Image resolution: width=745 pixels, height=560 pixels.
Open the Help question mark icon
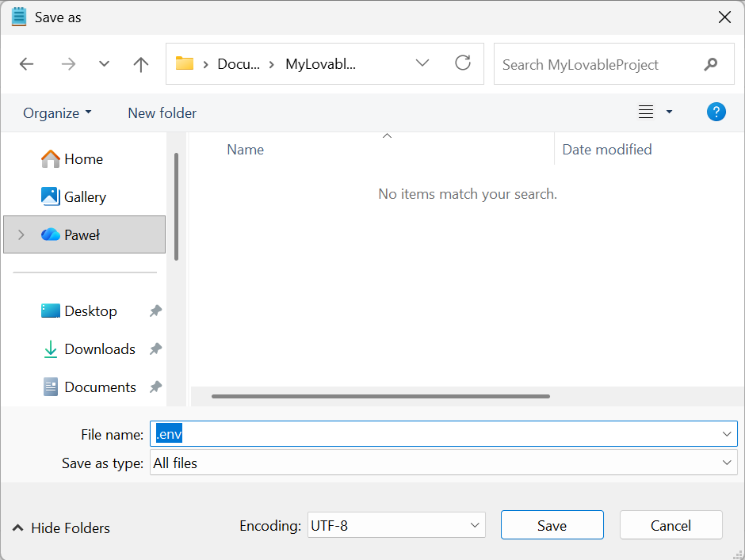716,112
